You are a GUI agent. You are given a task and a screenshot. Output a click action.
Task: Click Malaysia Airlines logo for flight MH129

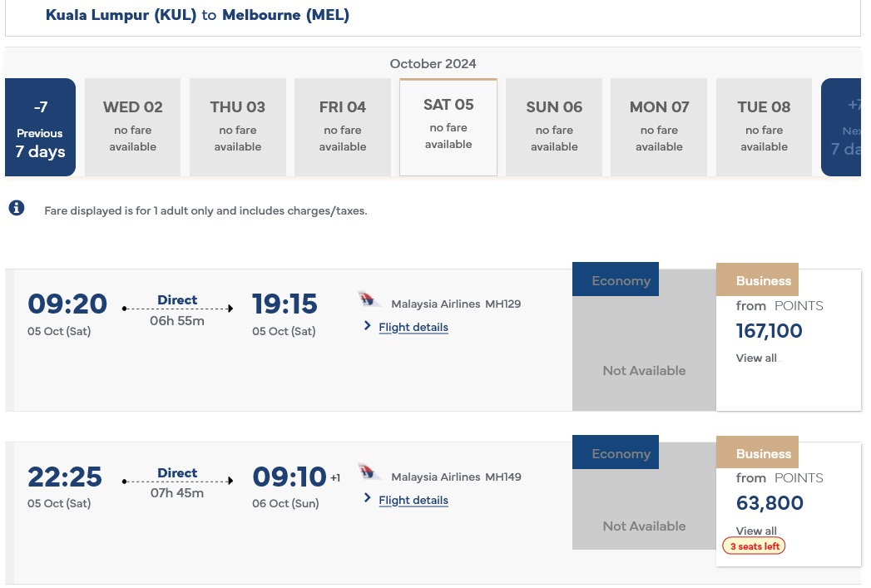pyautogui.click(x=369, y=300)
